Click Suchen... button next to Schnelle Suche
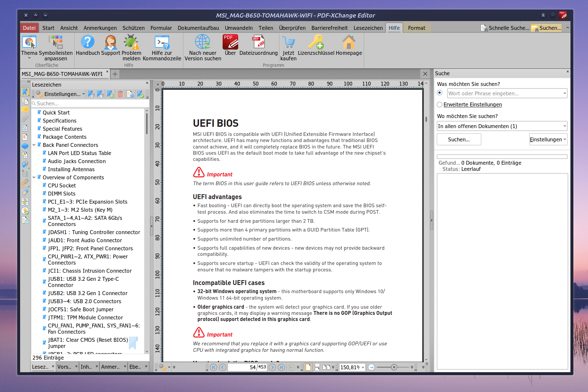Viewport: 588px width, 392px height. click(547, 28)
